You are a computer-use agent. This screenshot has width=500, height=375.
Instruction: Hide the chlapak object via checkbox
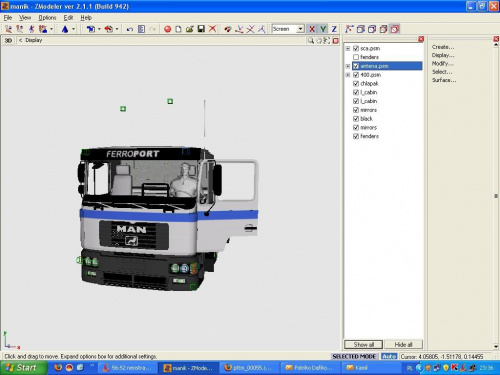click(x=356, y=83)
